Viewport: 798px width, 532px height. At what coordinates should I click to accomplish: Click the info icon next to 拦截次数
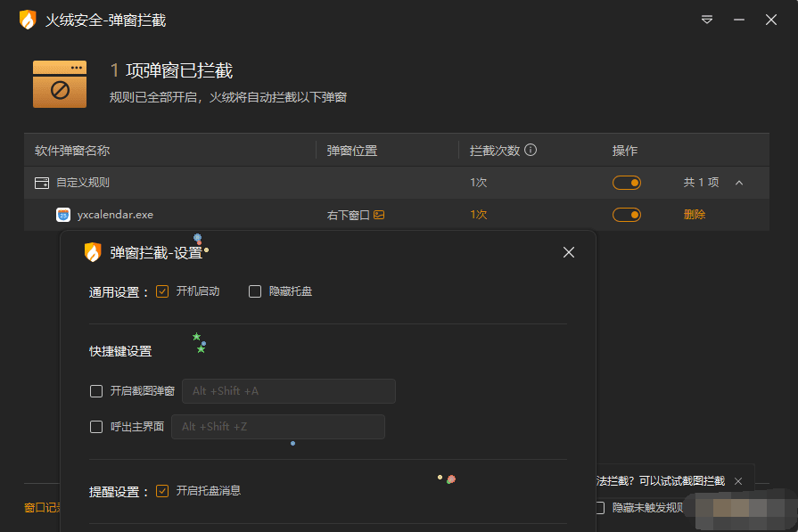point(531,150)
